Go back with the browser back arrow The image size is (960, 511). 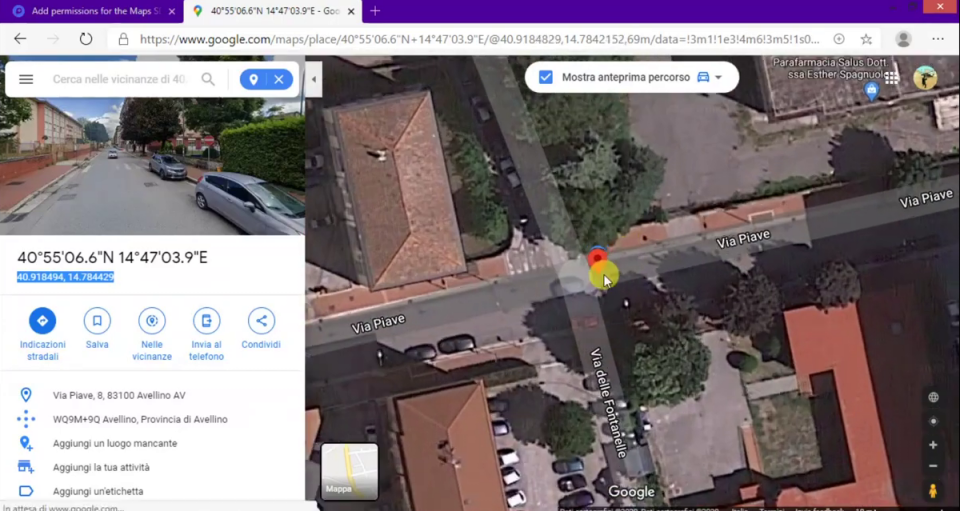20,39
